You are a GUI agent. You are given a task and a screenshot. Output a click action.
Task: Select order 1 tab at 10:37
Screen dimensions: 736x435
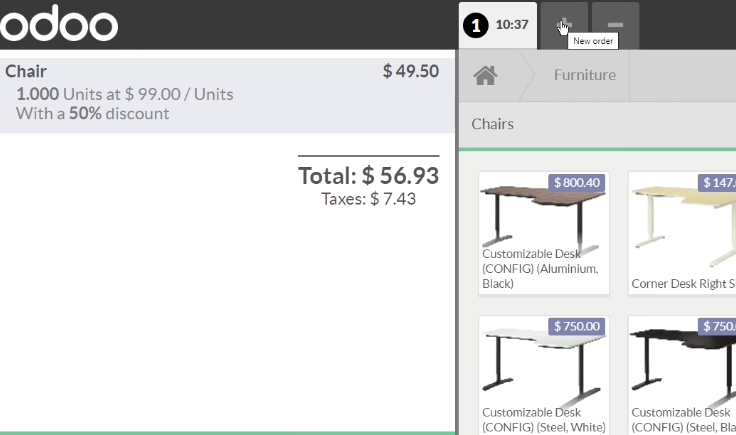pos(498,25)
